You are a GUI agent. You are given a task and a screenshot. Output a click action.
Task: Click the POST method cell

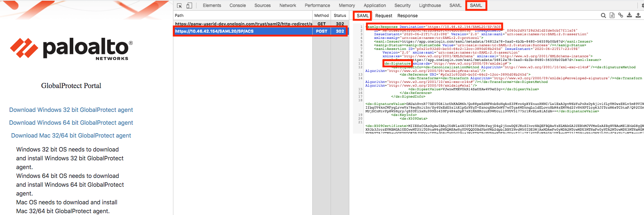click(321, 31)
